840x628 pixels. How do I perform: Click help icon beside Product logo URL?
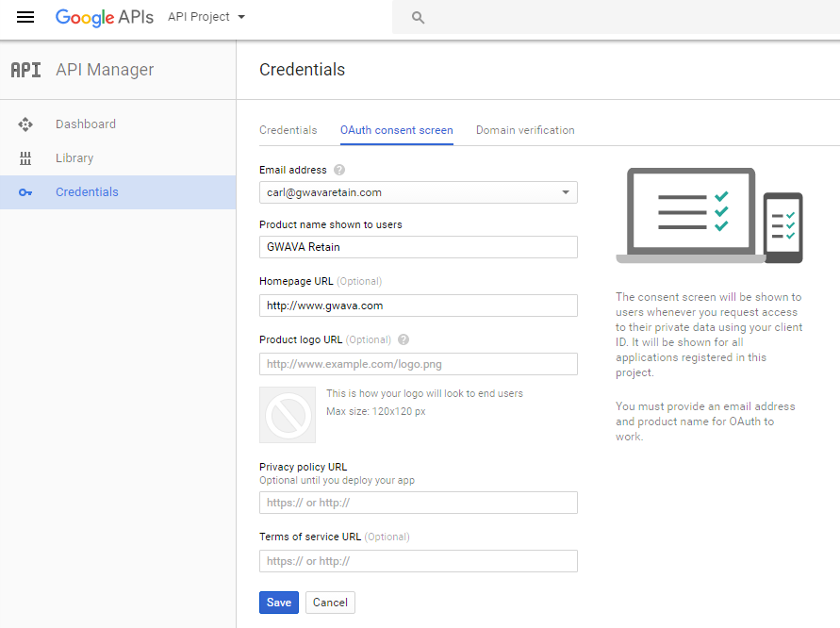pyautogui.click(x=404, y=339)
